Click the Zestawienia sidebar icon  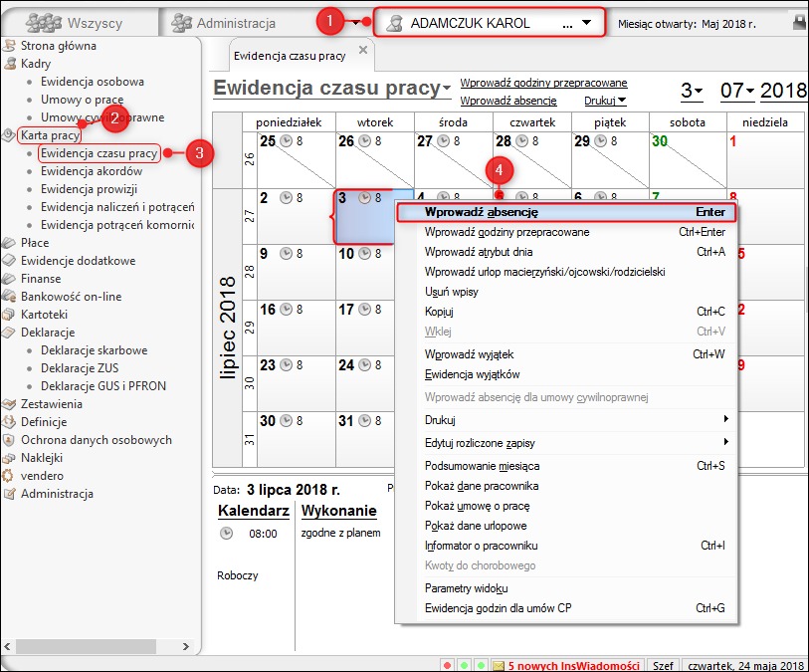9,404
